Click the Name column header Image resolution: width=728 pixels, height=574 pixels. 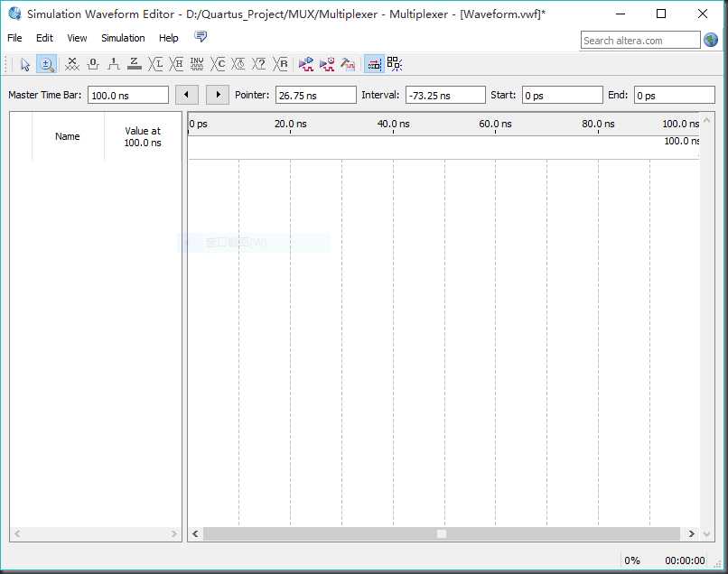tap(68, 136)
